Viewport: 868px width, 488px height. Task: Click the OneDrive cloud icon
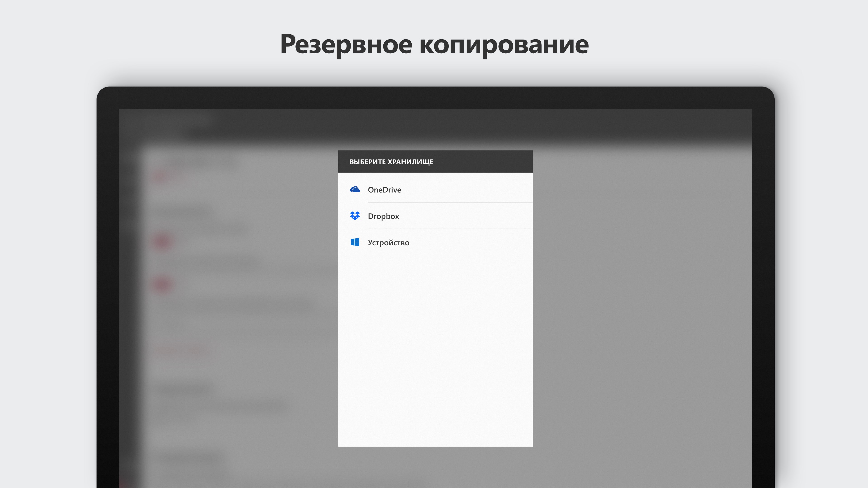(355, 190)
